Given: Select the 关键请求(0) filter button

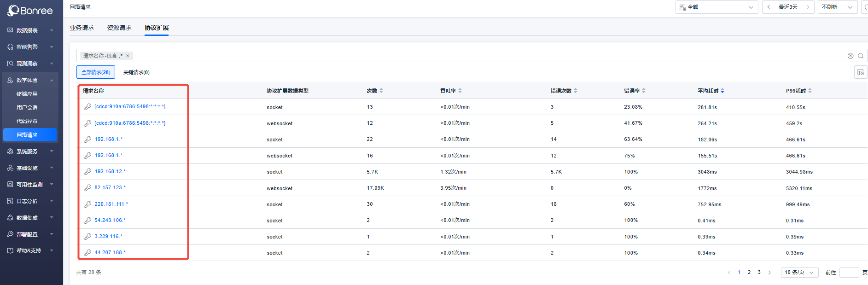Looking at the screenshot, I should [x=136, y=72].
